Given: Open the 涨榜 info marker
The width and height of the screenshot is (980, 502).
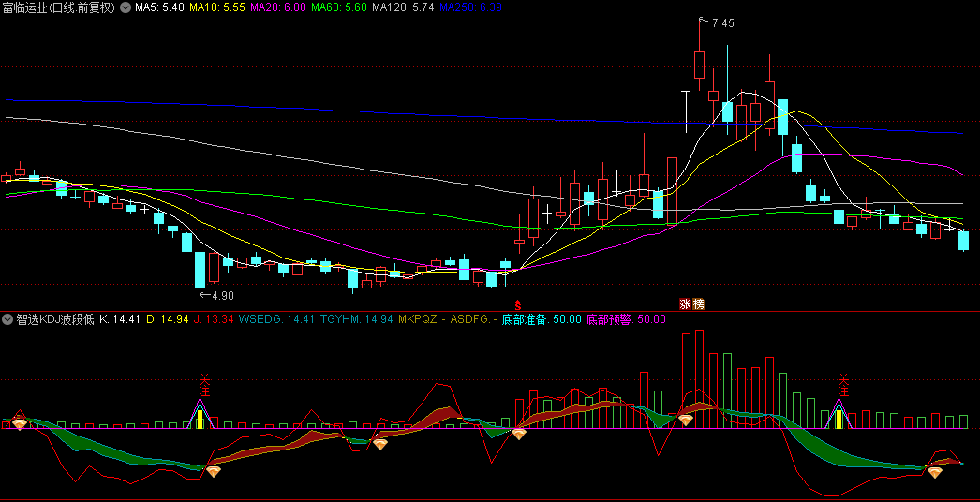Looking at the screenshot, I should coord(691,304).
